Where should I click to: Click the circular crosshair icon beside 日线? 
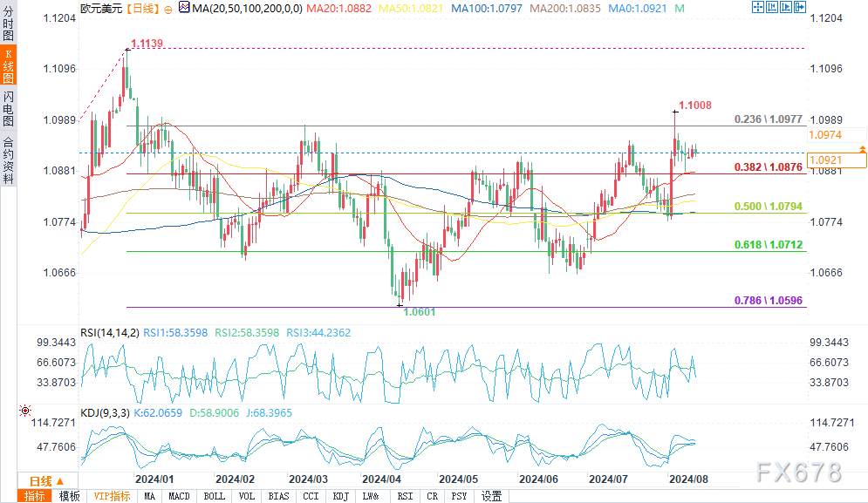[167, 7]
